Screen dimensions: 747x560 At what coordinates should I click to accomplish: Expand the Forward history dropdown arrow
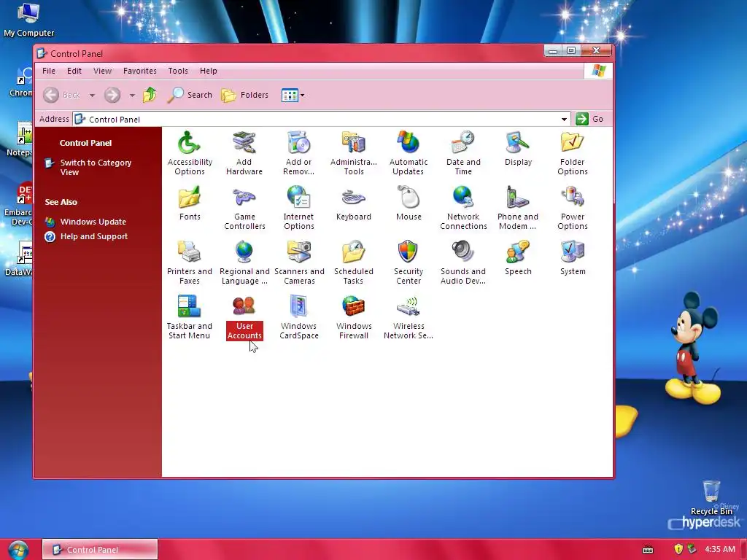pos(132,96)
